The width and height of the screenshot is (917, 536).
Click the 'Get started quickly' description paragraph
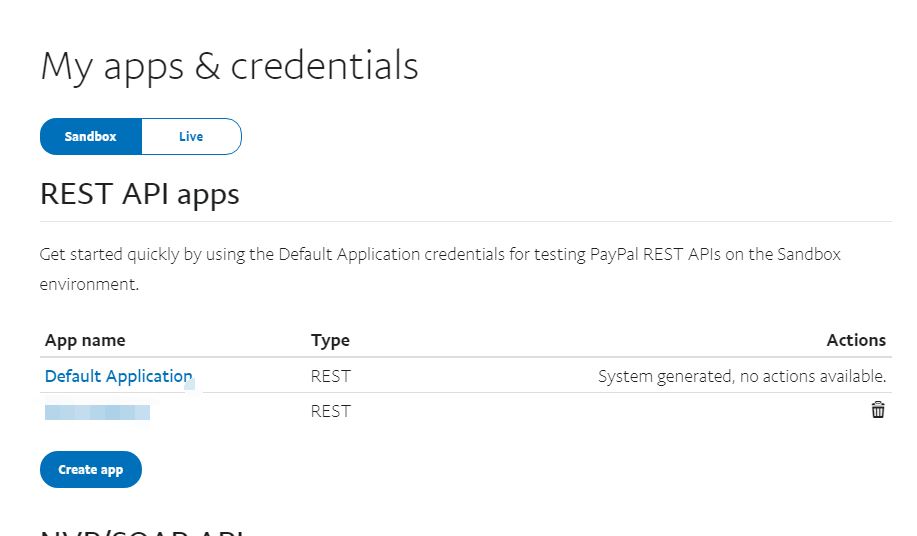click(x=440, y=269)
